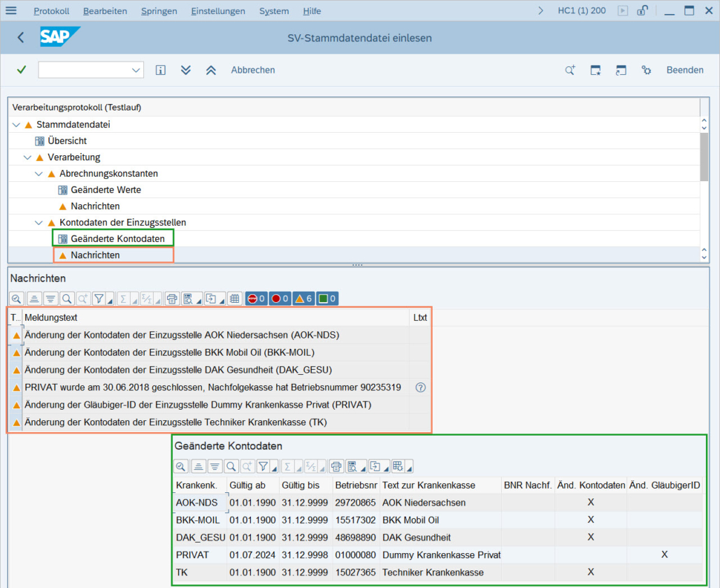
Task: Confirm with the green checkmark button
Action: 21,70
